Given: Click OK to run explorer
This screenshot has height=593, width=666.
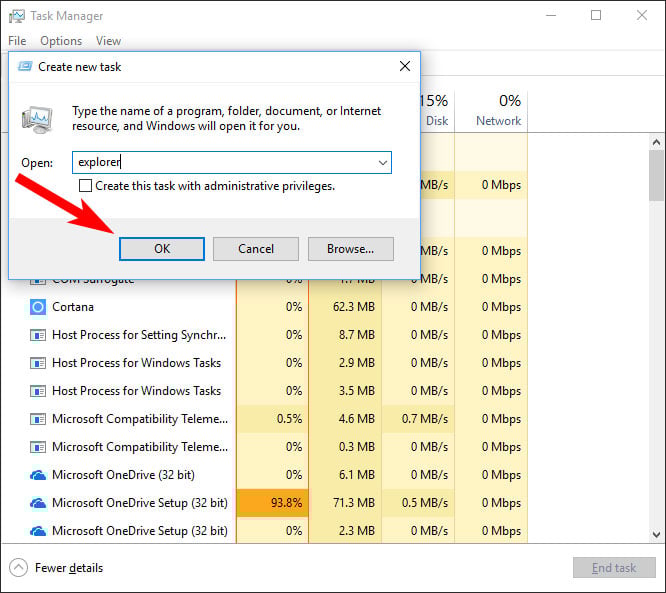Looking at the screenshot, I should click(162, 249).
